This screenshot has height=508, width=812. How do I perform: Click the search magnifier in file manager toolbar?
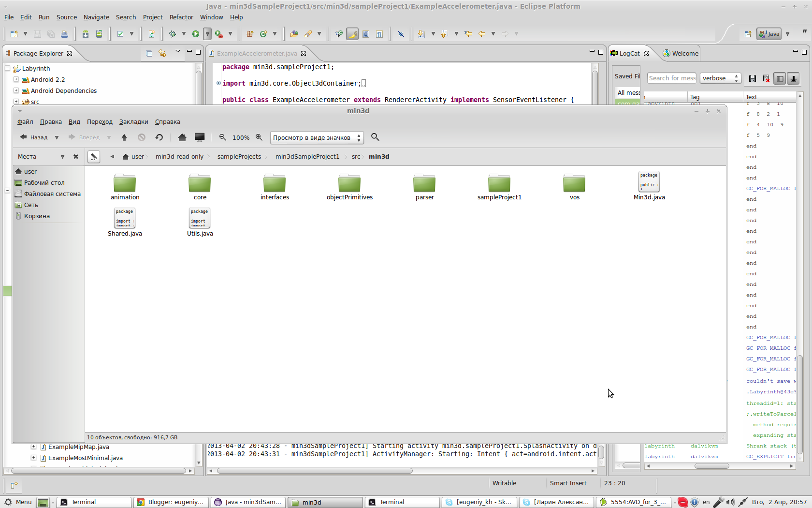coord(375,137)
